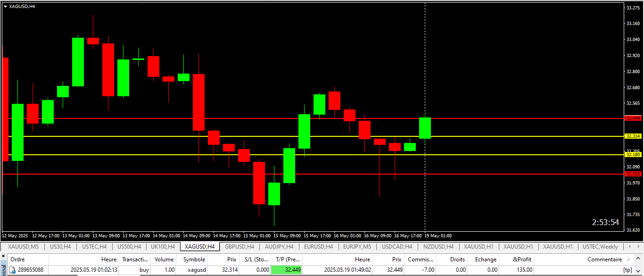
Task: Select the UK100,H4 chart tab
Action: pos(163,246)
